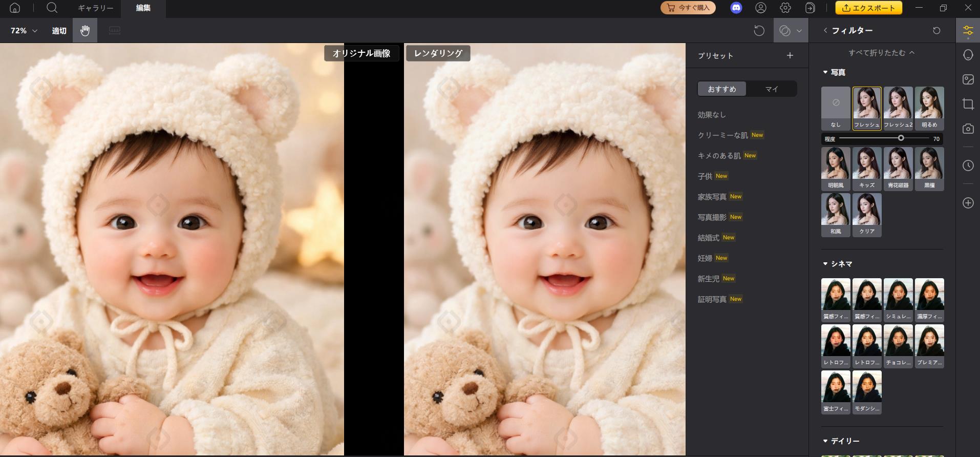Open the zoom 72% dropdown

click(x=24, y=31)
